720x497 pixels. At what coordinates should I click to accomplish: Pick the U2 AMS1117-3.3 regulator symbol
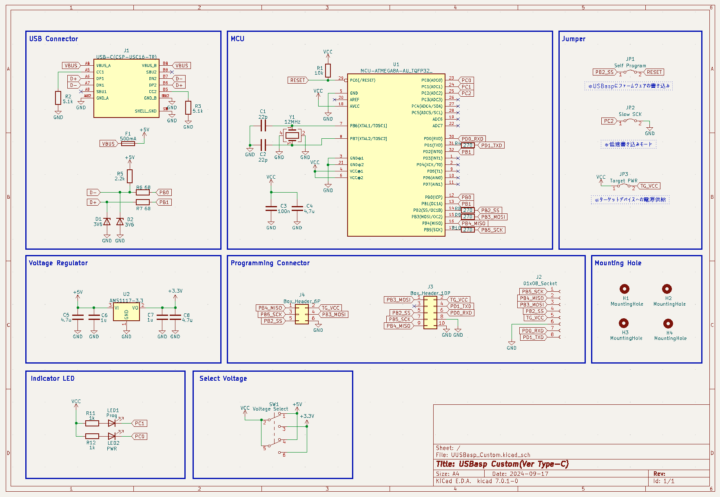(x=127, y=309)
